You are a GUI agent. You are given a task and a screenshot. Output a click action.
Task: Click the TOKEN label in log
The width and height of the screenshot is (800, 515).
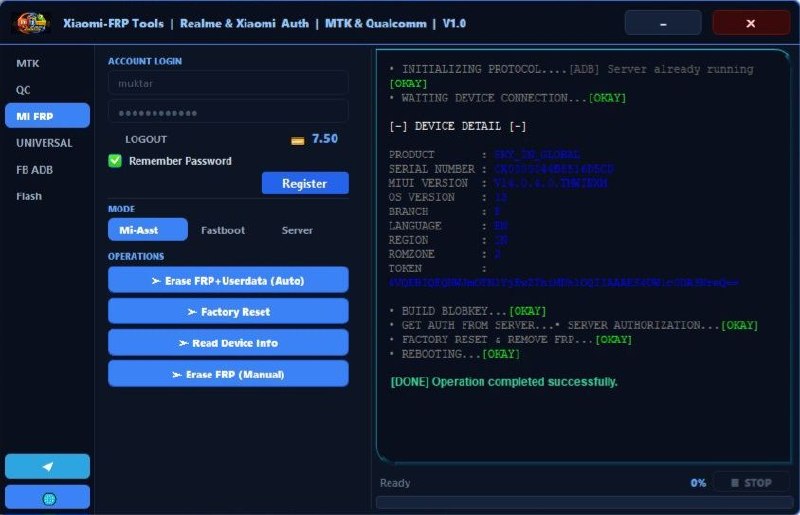pyautogui.click(x=405, y=268)
